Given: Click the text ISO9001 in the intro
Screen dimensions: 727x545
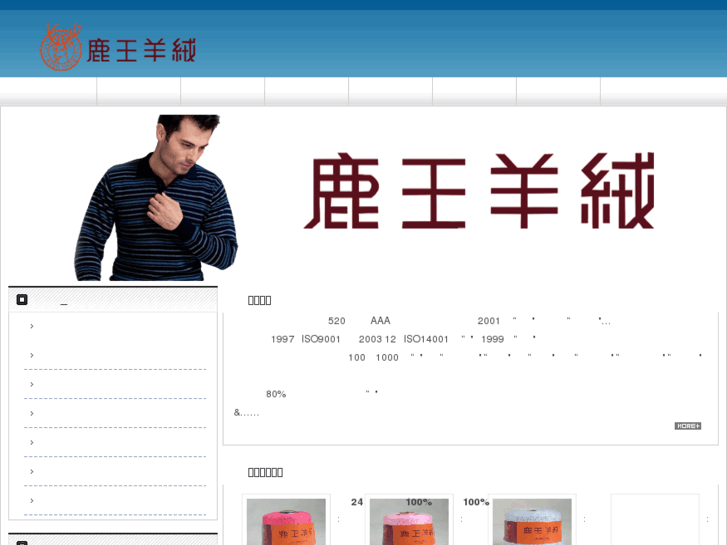Looking at the screenshot, I should 321,339.
